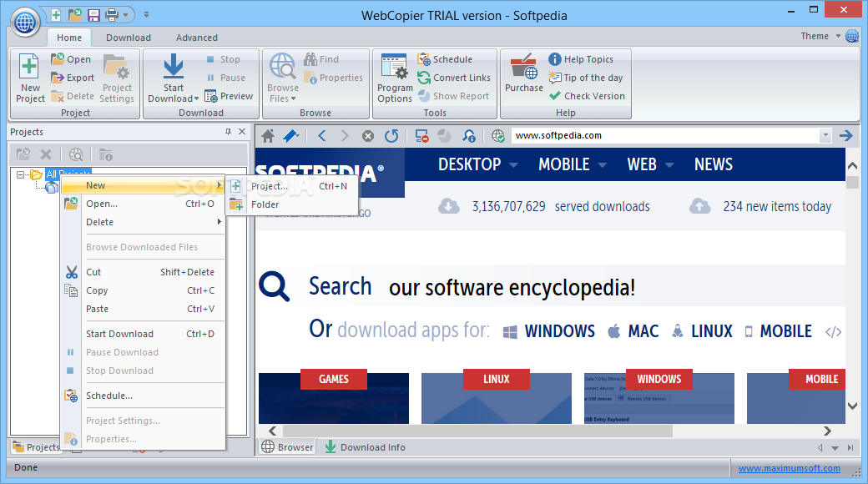Image resolution: width=868 pixels, height=484 pixels.
Task: Click the NEWS link on Softpedia
Action: click(713, 164)
